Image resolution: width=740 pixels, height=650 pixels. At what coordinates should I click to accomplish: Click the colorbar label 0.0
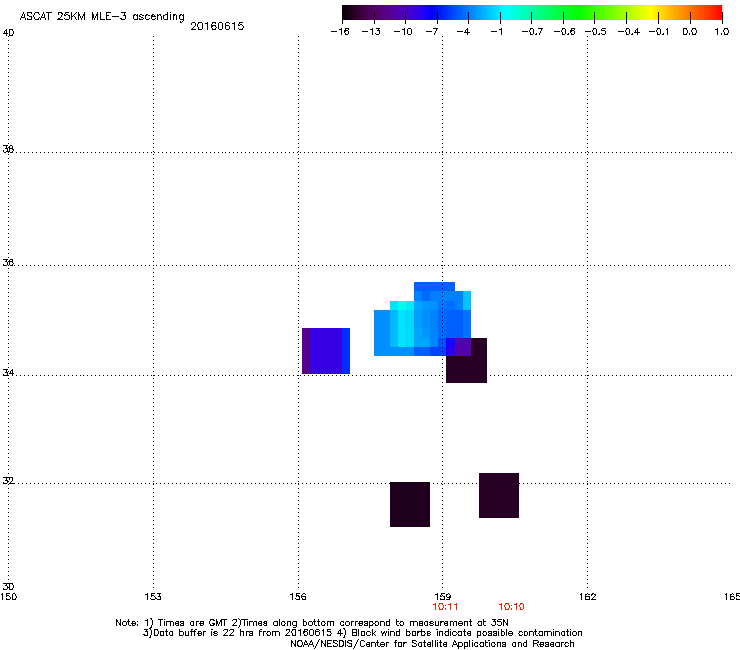690,32
